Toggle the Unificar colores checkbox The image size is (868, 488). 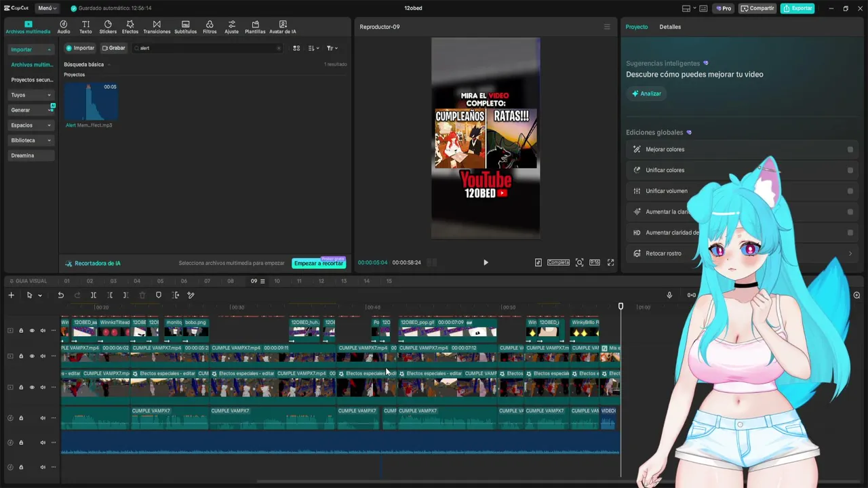tap(850, 170)
